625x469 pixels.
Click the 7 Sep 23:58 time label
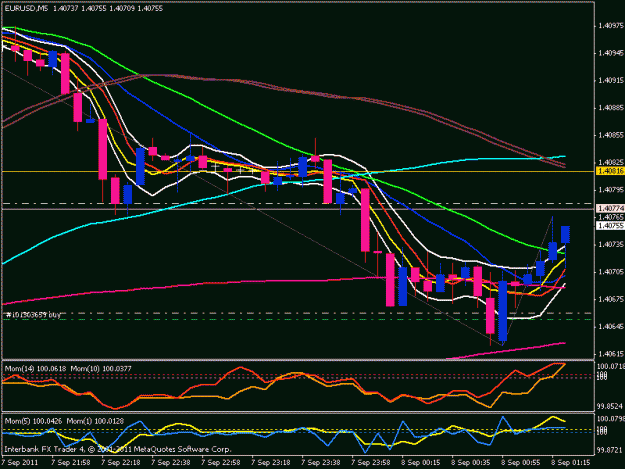point(370,463)
